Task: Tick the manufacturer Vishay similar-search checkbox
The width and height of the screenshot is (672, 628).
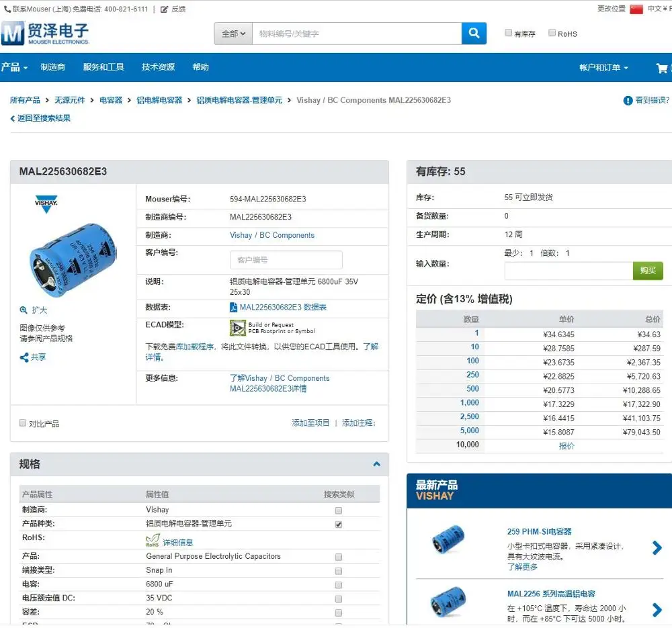Action: point(339,510)
